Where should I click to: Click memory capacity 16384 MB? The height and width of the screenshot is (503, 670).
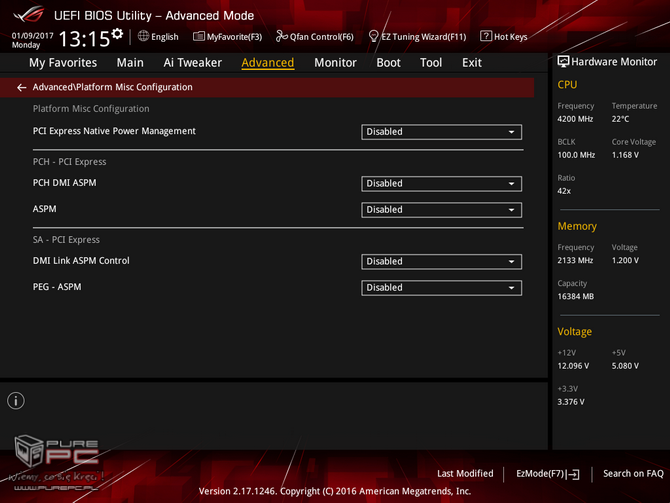(576, 297)
